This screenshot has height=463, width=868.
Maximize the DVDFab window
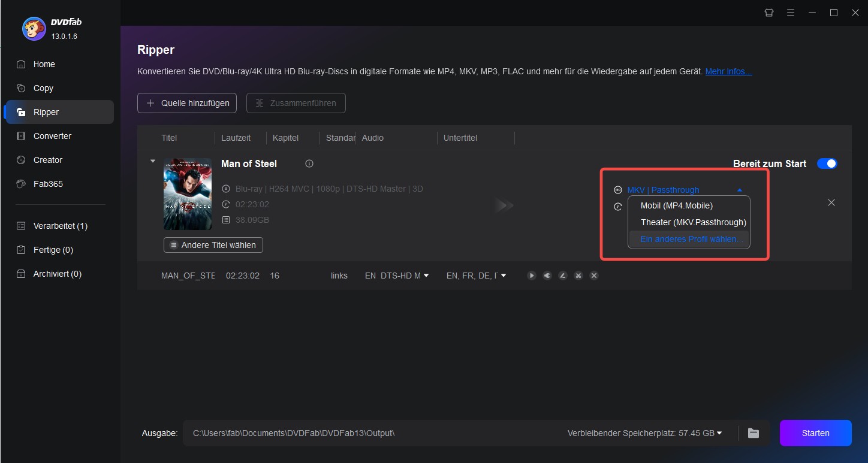click(833, 13)
